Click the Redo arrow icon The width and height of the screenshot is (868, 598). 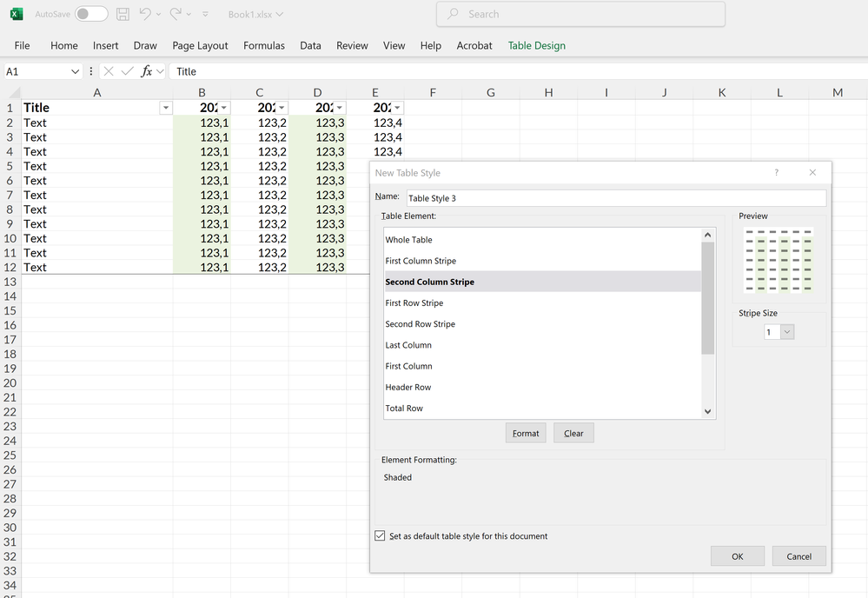pyautogui.click(x=176, y=14)
